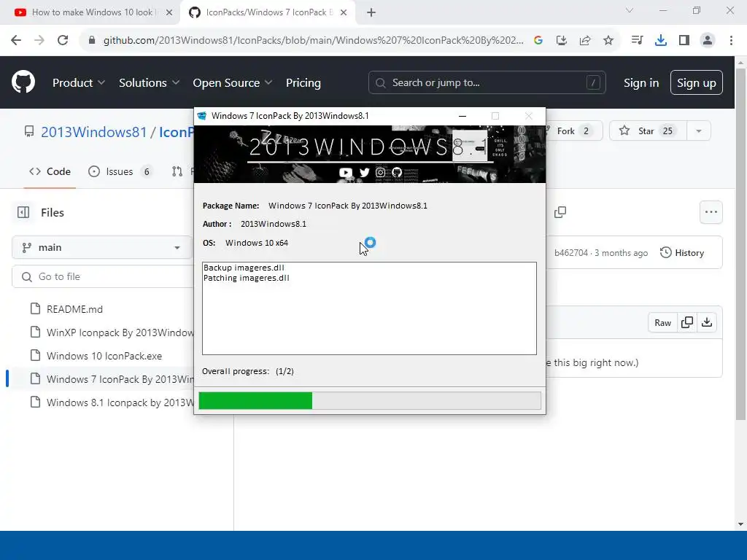
Task: Expand the Product menu
Action: tap(79, 83)
